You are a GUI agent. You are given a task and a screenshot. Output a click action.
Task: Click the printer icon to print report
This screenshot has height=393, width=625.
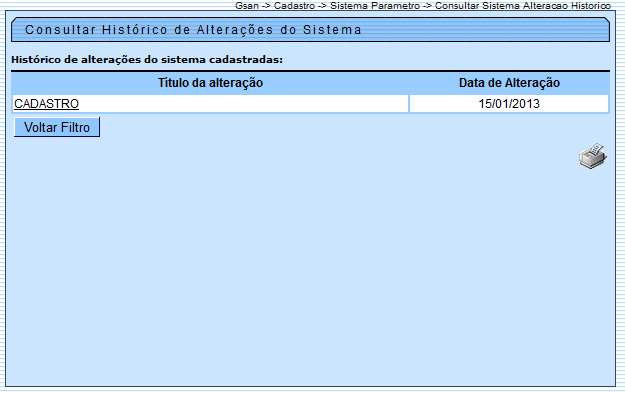(593, 156)
